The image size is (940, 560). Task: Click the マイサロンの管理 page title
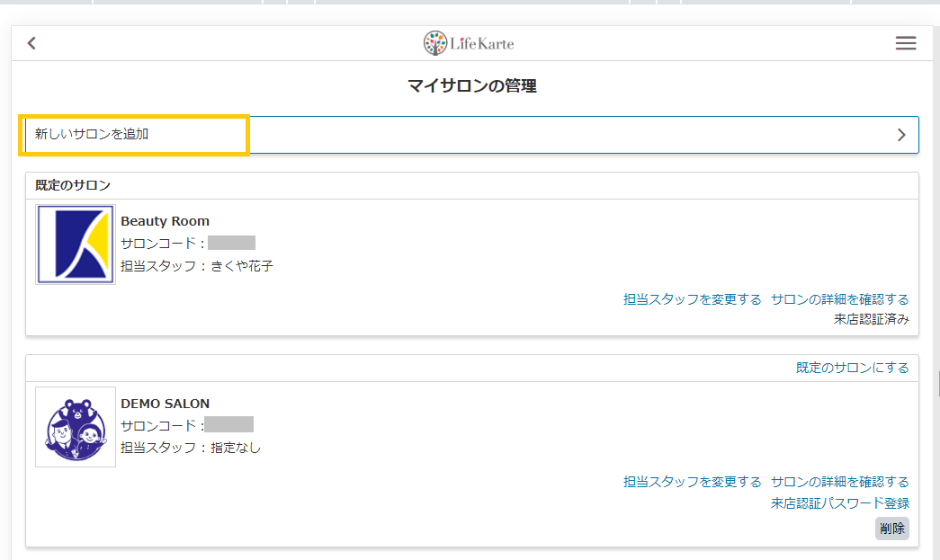[x=471, y=85]
